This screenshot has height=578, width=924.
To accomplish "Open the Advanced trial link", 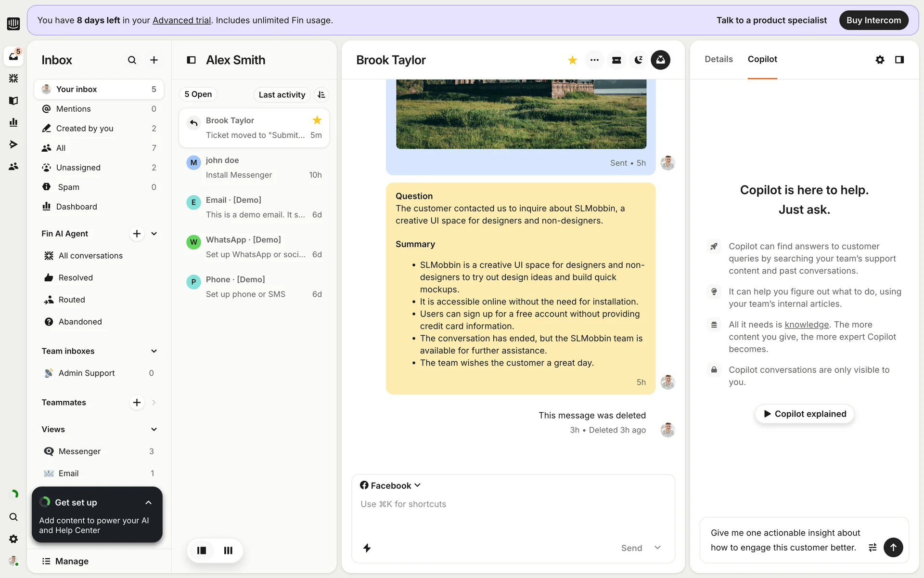I will (x=181, y=20).
